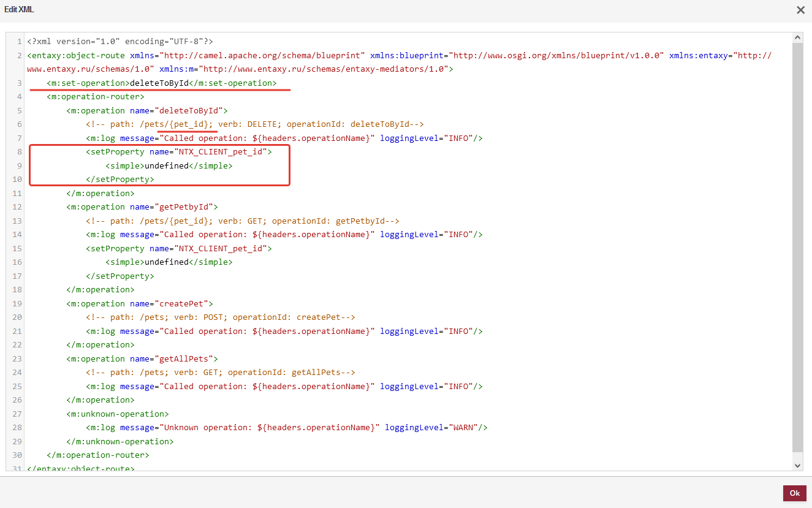Click the loggingLevel WARN attribute on line 28
Screen dimensions: 812x508
click(x=430, y=427)
